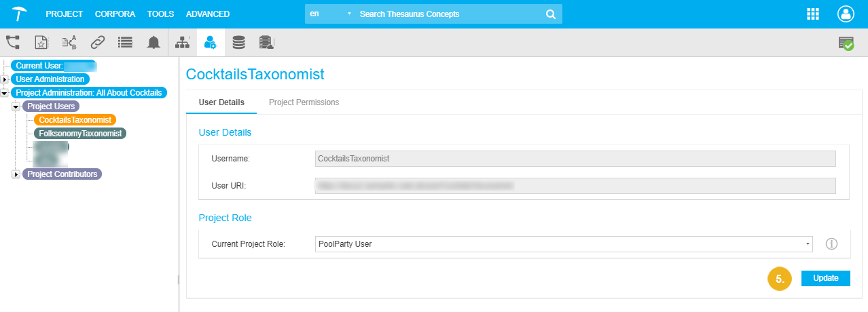Expand the User Administration tree node
This screenshot has height=312, width=868.
[x=5, y=79]
